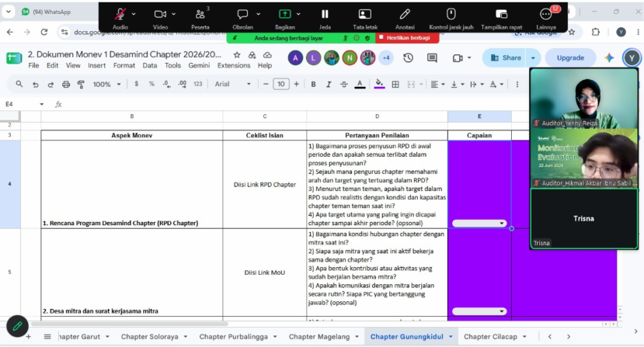644x347 pixels.
Task: Reload the browser page
Action: tap(44, 32)
